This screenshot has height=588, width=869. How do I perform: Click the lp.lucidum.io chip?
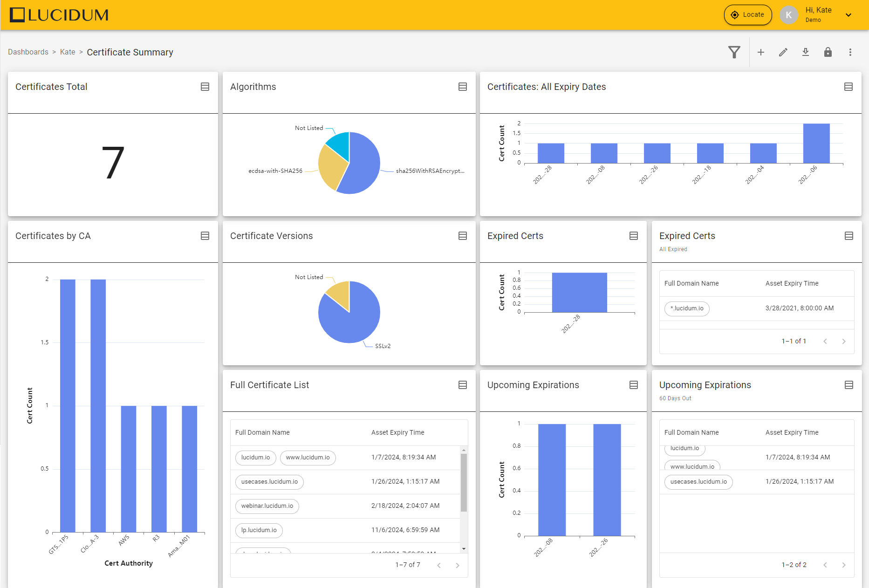(x=259, y=530)
